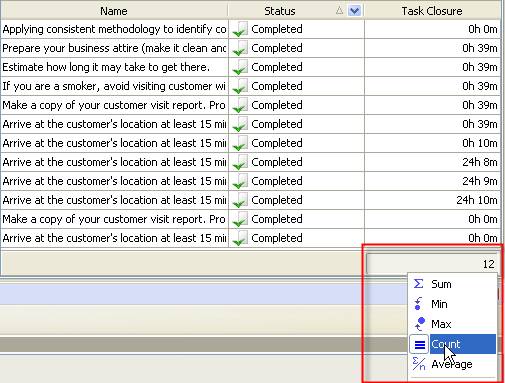Screen dimensions: 505x383
Task: Sort by the Name column header
Action: 114,11
